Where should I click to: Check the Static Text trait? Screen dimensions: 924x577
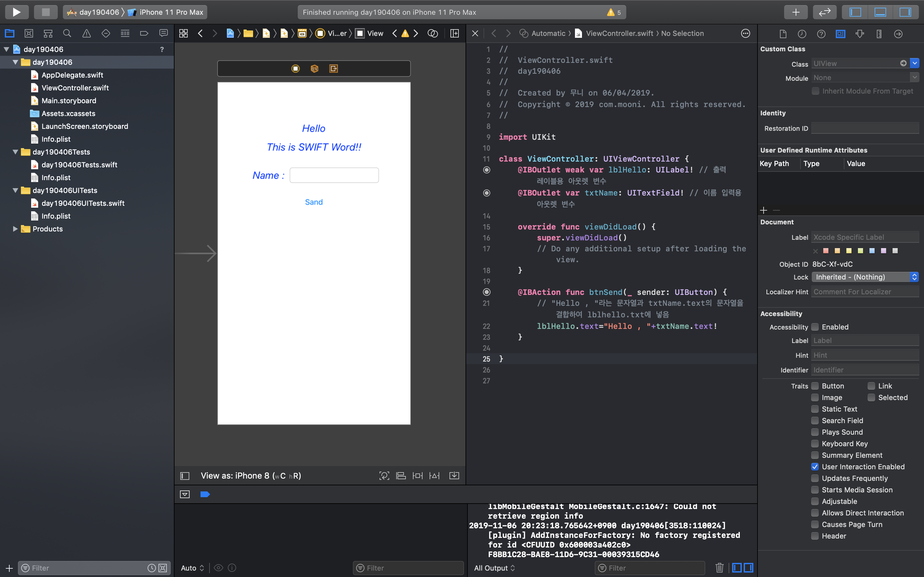[x=815, y=409]
